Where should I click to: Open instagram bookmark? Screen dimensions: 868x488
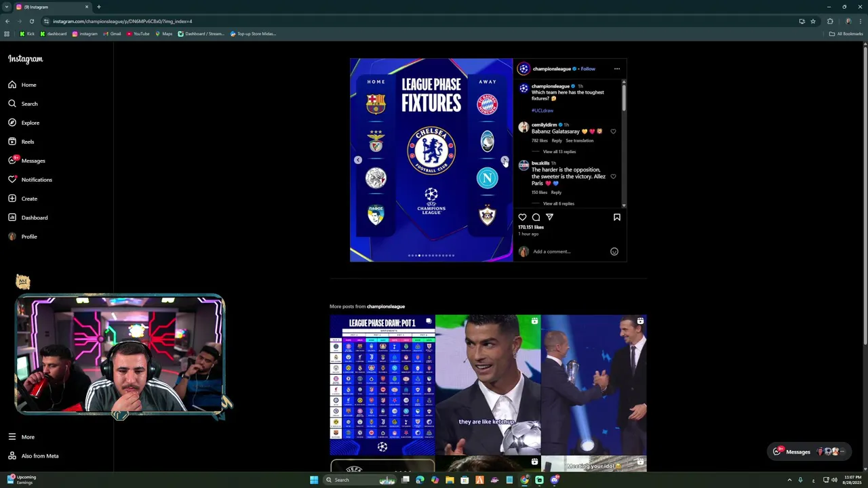point(85,34)
